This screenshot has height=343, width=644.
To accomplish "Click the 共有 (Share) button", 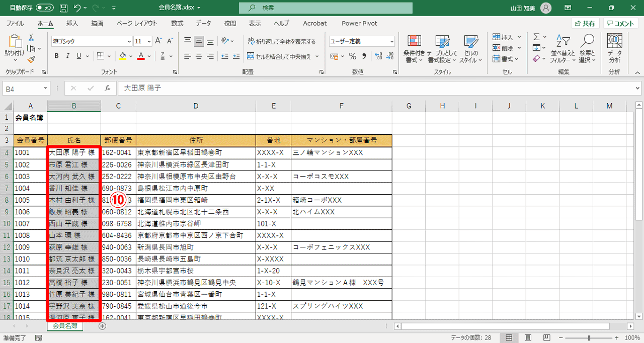I will point(585,23).
